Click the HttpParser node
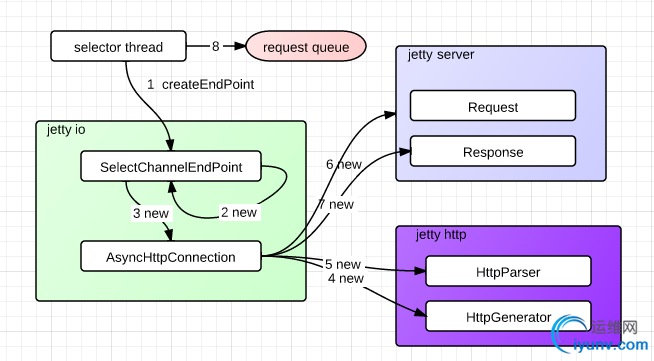This screenshot has height=361, width=654. coord(508,271)
